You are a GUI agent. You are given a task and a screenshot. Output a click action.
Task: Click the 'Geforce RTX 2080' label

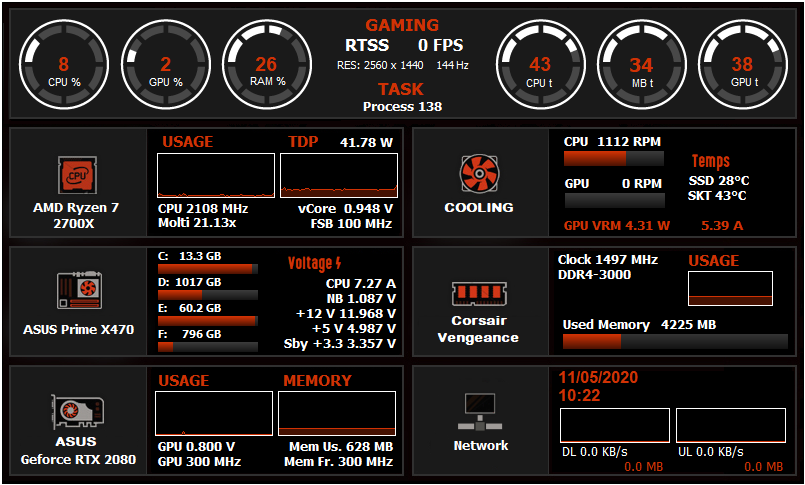point(79,459)
